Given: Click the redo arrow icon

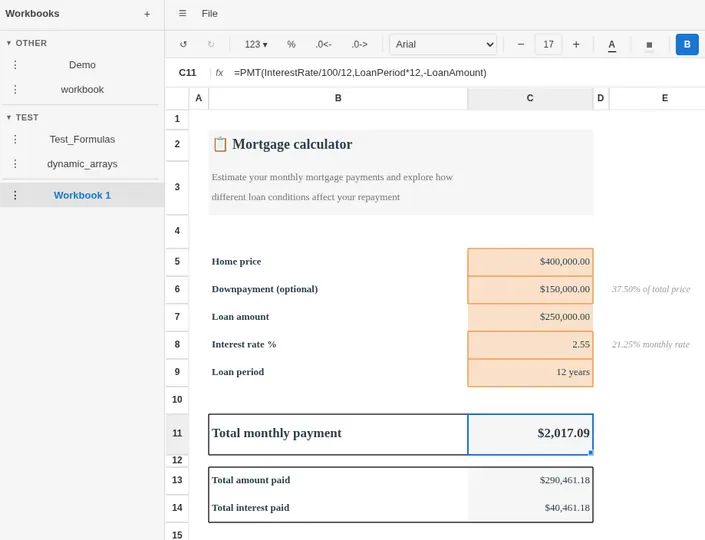Looking at the screenshot, I should tap(211, 44).
